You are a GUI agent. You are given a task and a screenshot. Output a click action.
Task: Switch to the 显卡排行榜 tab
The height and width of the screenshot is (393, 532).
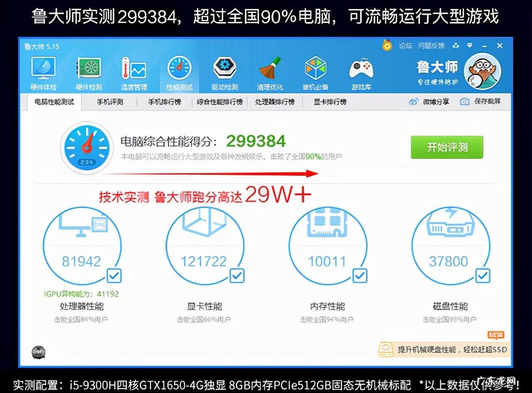tap(330, 102)
